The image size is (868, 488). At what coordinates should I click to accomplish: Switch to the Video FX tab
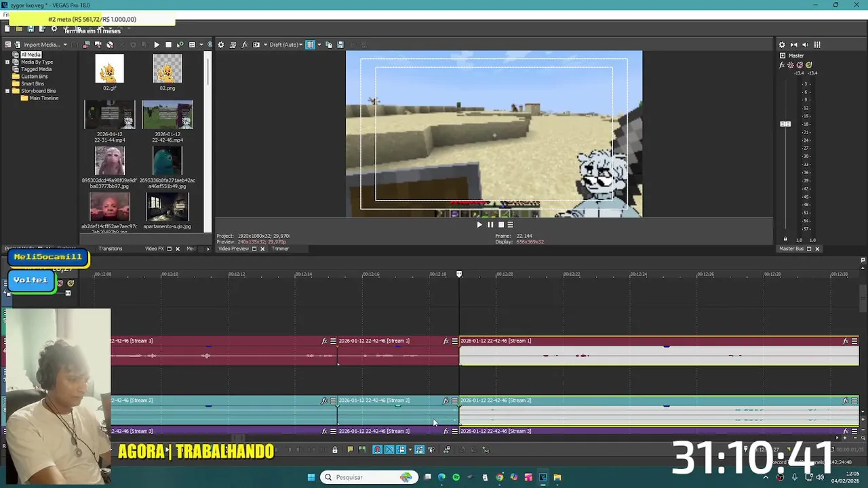pyautogui.click(x=155, y=249)
